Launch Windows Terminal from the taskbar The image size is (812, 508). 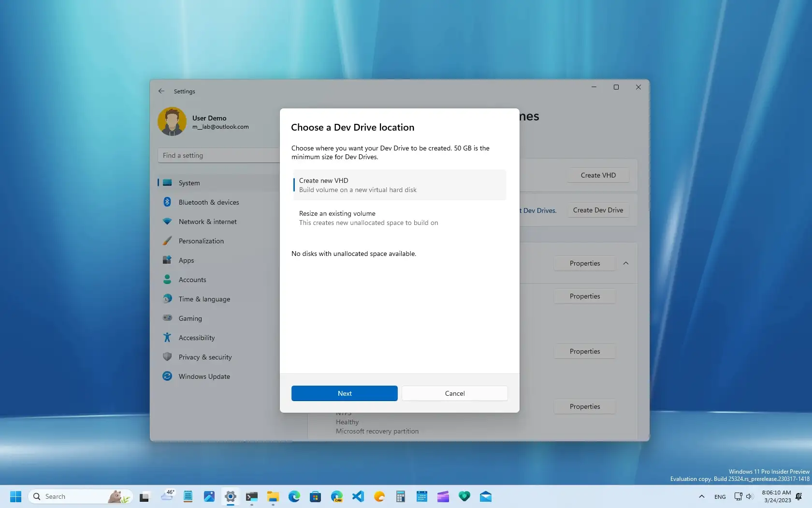[x=252, y=496]
